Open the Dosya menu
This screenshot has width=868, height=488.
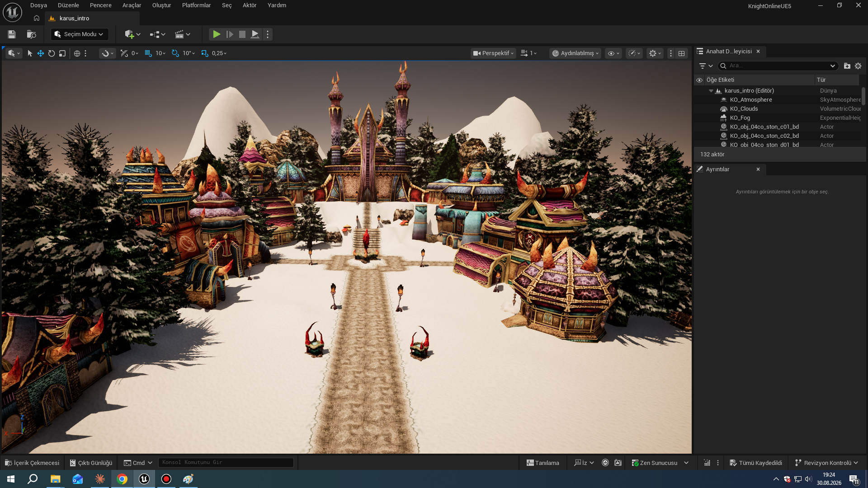pyautogui.click(x=38, y=5)
